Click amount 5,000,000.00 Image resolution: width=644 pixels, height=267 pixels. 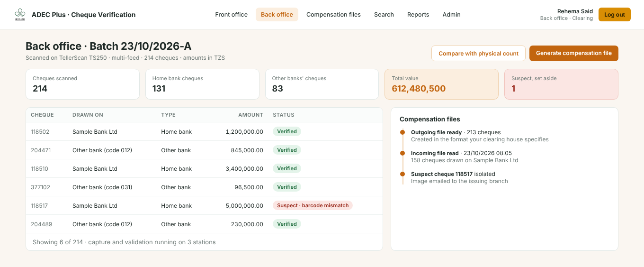244,206
